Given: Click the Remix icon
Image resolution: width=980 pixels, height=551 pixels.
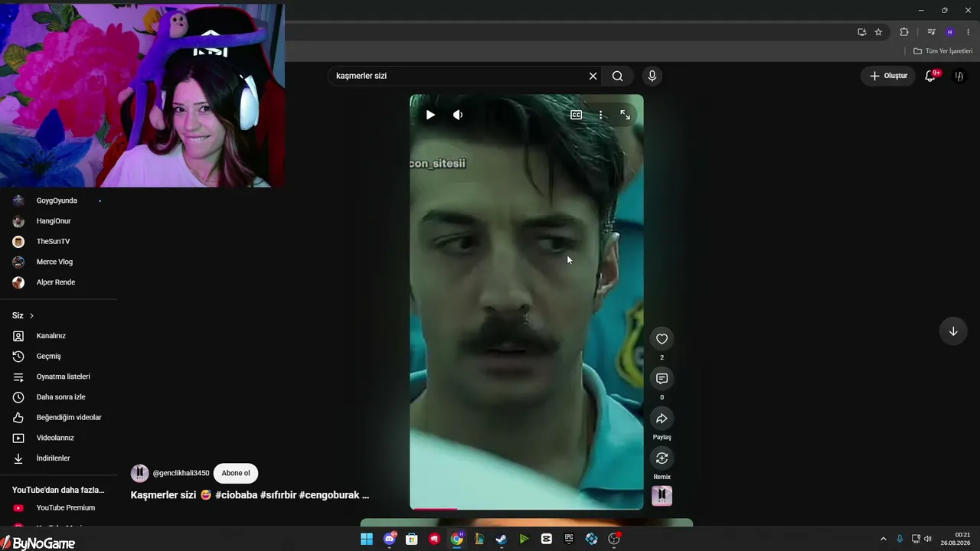Looking at the screenshot, I should 661,458.
